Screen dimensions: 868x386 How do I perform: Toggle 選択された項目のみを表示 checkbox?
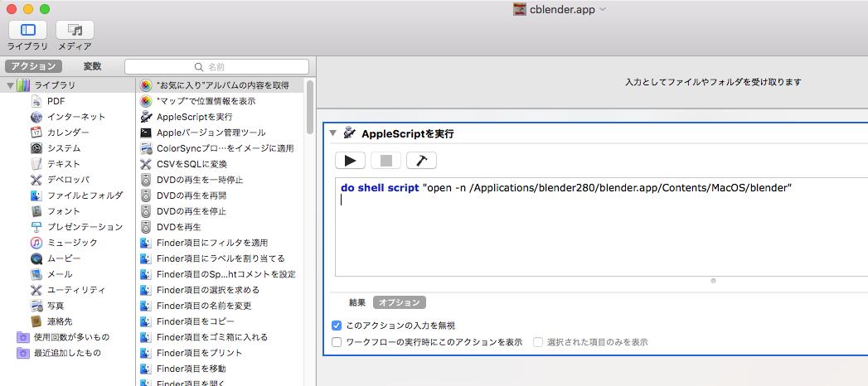click(538, 342)
